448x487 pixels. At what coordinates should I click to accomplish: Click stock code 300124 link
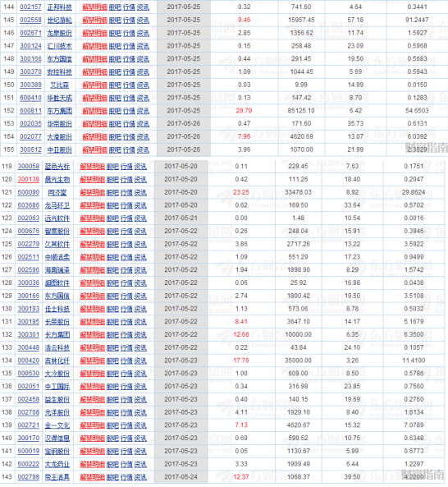(x=30, y=46)
